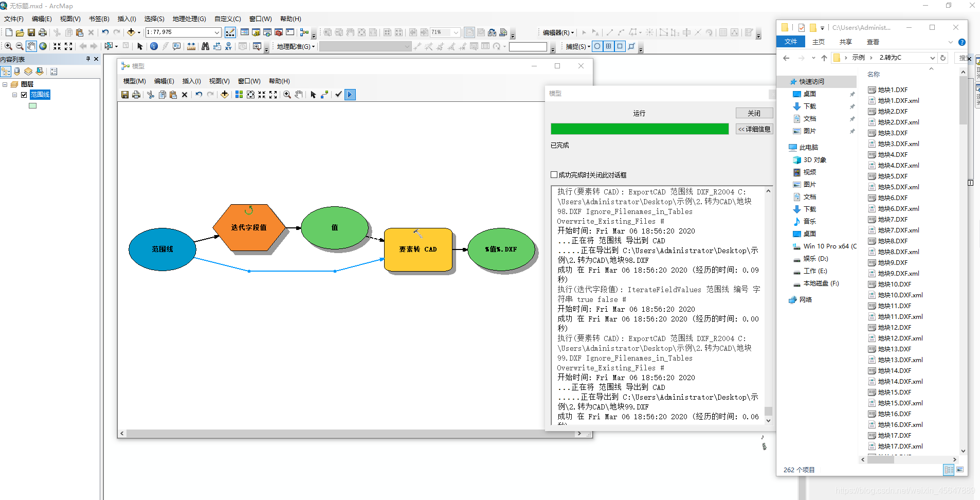Screen dimensions: 980x500
Task: Check 成功完成时关闭此对话框 checkbox
Action: click(x=554, y=175)
